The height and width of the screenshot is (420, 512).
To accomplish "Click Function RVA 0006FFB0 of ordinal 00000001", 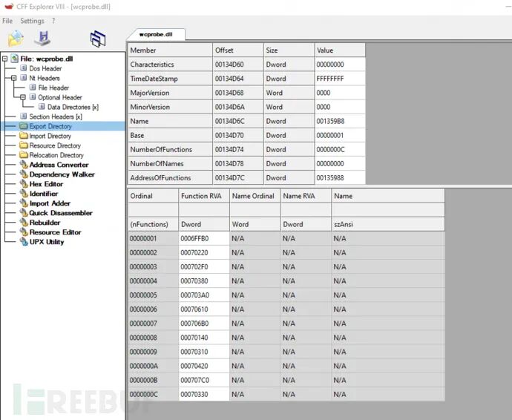I will 204,238.
